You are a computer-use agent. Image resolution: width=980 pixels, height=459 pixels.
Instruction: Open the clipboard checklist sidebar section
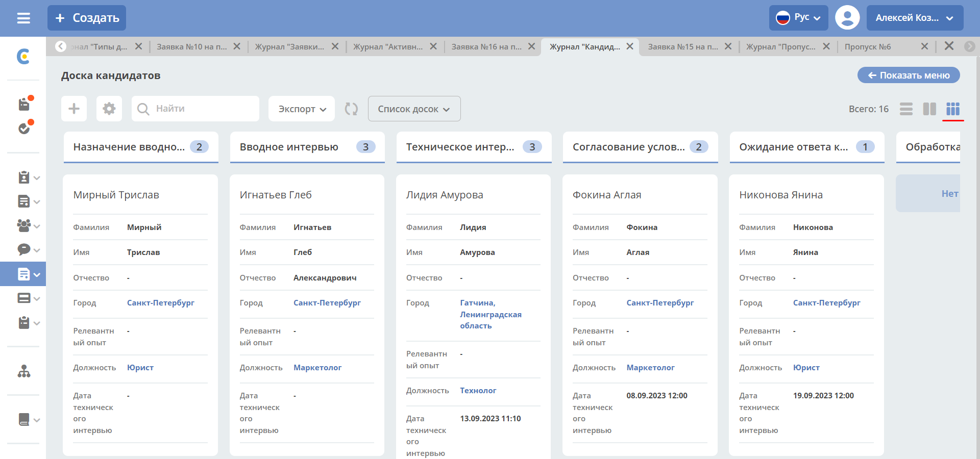23,322
